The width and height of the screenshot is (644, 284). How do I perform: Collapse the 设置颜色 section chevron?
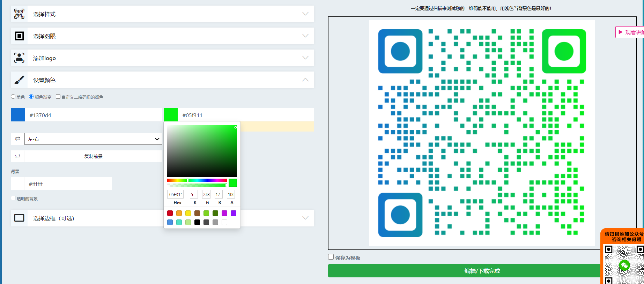click(305, 80)
